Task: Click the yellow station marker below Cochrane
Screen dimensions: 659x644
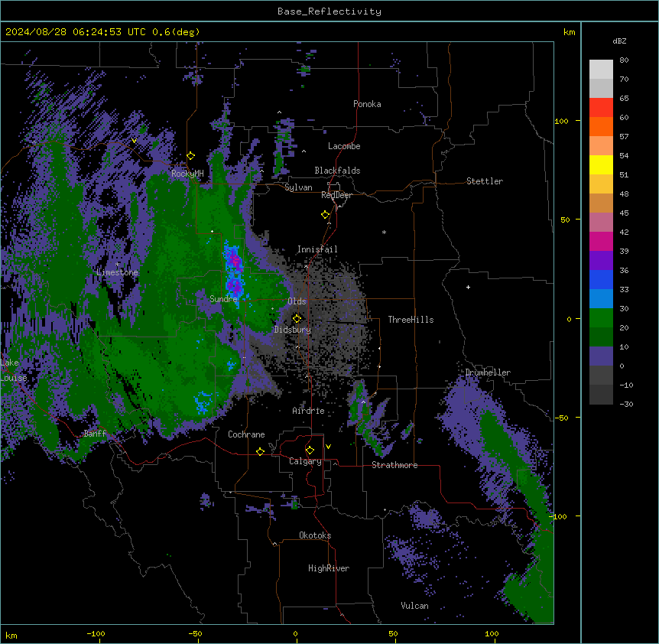Action: [260, 451]
